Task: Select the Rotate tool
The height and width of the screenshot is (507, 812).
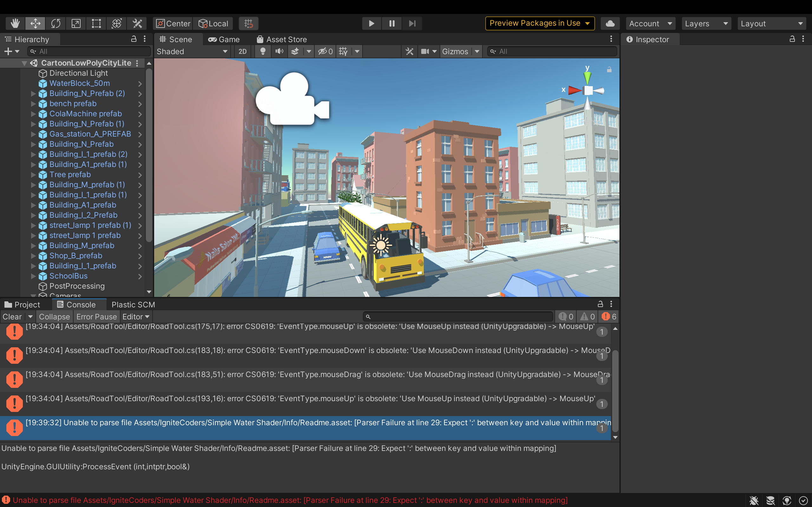Action: [56, 23]
